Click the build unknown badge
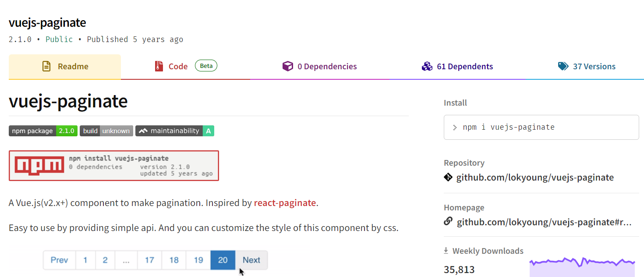This screenshot has width=644, height=277. click(x=106, y=131)
